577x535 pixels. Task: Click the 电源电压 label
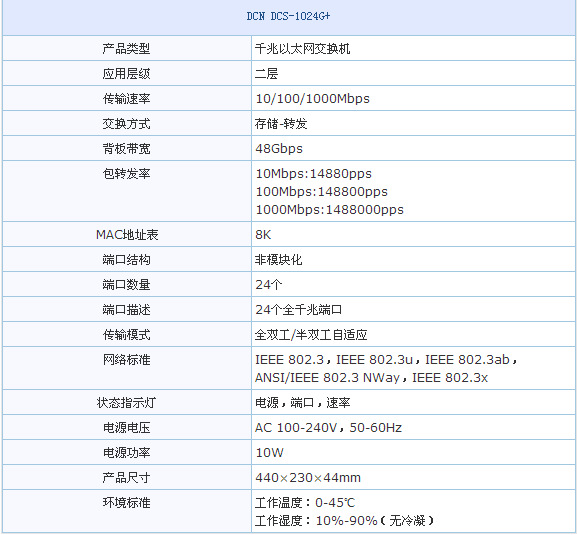click(x=126, y=428)
